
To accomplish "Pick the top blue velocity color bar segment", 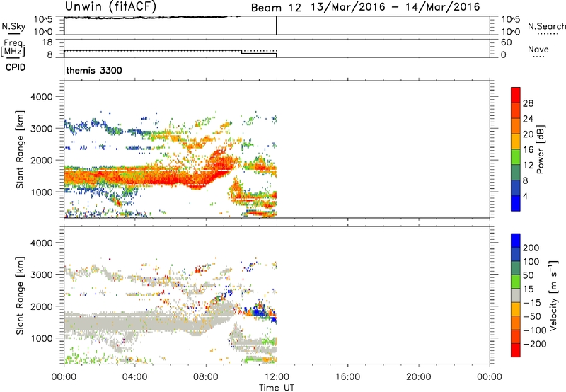I will coord(516,241).
